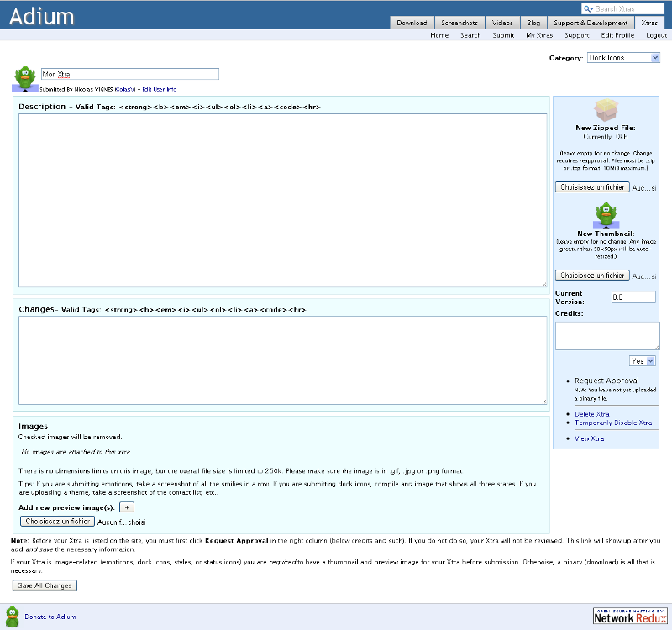The height and width of the screenshot is (630, 672).
Task: Open the Yes dropdown below Credits
Action: click(x=643, y=360)
